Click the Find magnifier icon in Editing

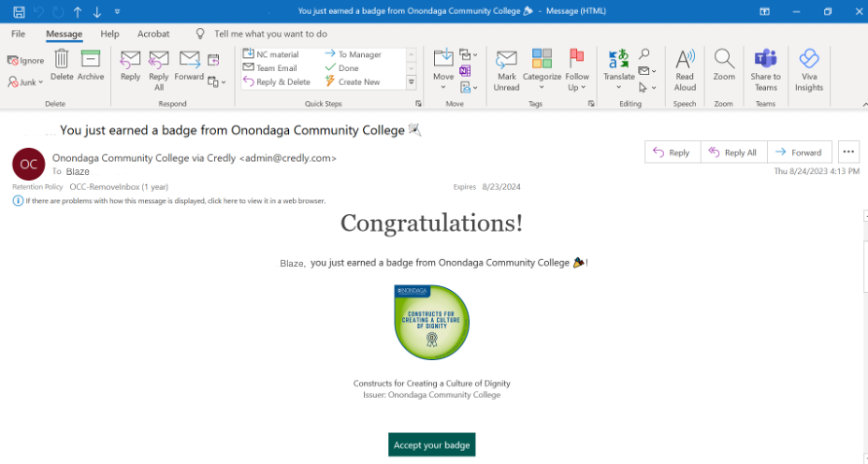click(x=644, y=53)
